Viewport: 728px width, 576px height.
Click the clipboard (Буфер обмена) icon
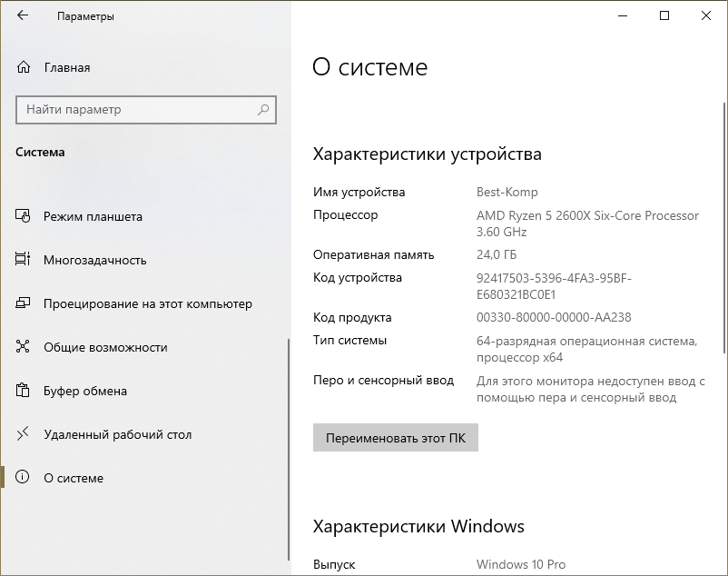(x=24, y=392)
